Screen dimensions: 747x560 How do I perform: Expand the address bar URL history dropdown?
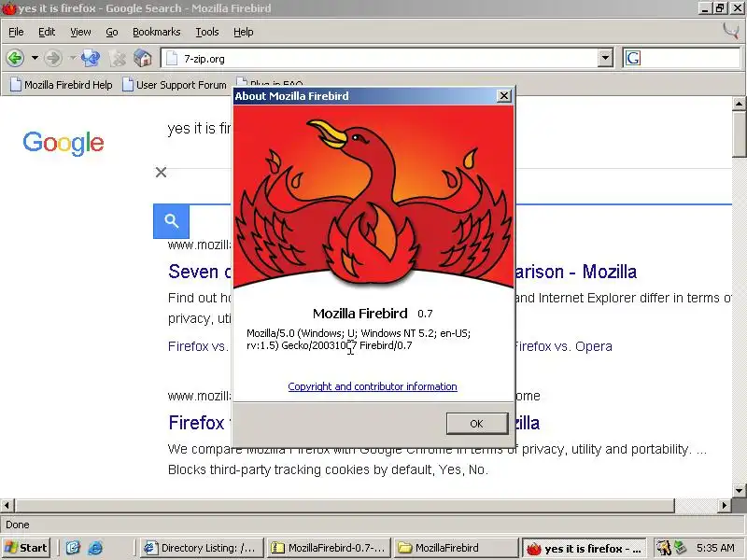point(605,58)
